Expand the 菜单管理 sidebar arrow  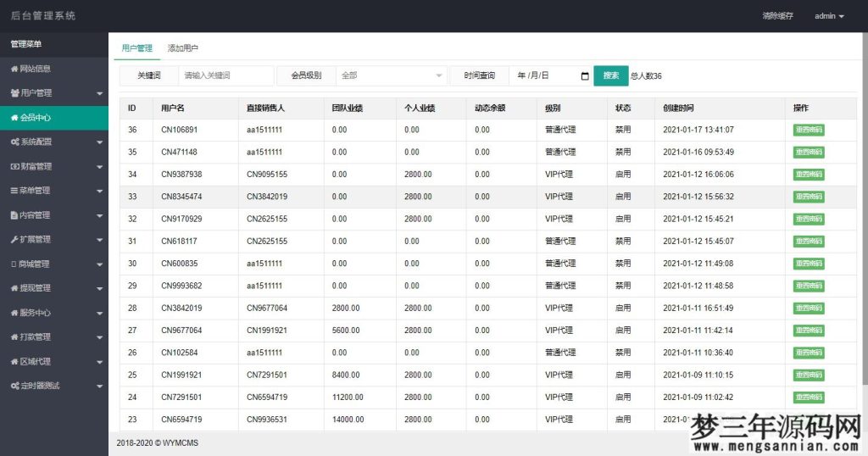click(100, 191)
